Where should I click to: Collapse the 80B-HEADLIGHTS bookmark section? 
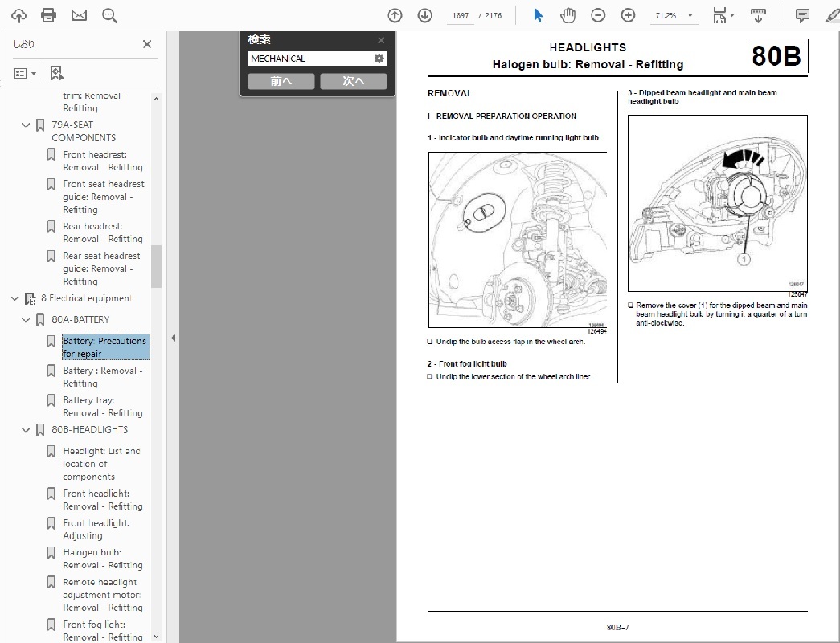[x=27, y=430]
